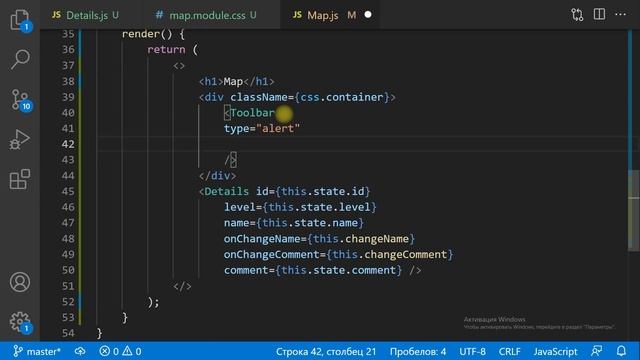
Task: Click the master* branch indicator
Action: [x=37, y=351]
